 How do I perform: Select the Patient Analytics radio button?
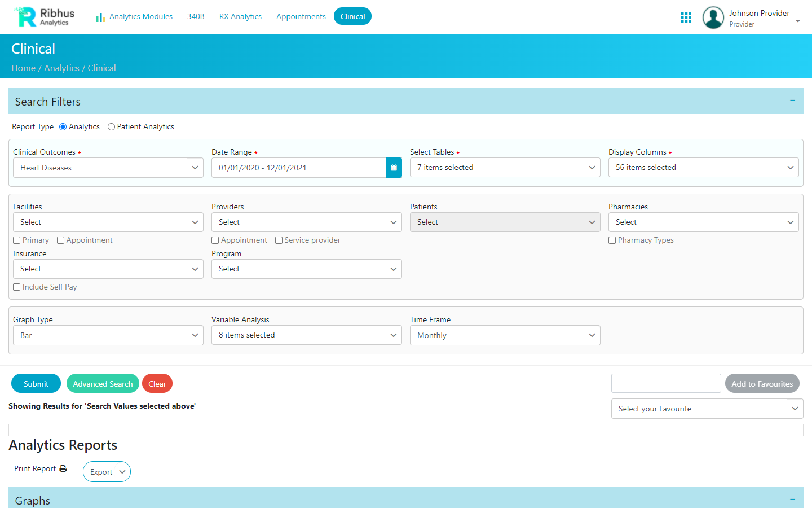112,127
